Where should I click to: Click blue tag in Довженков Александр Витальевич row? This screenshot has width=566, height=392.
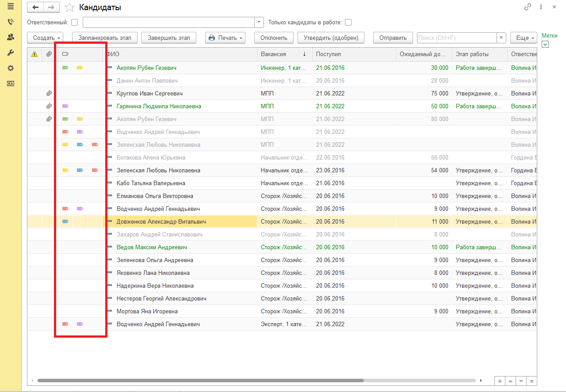65,222
